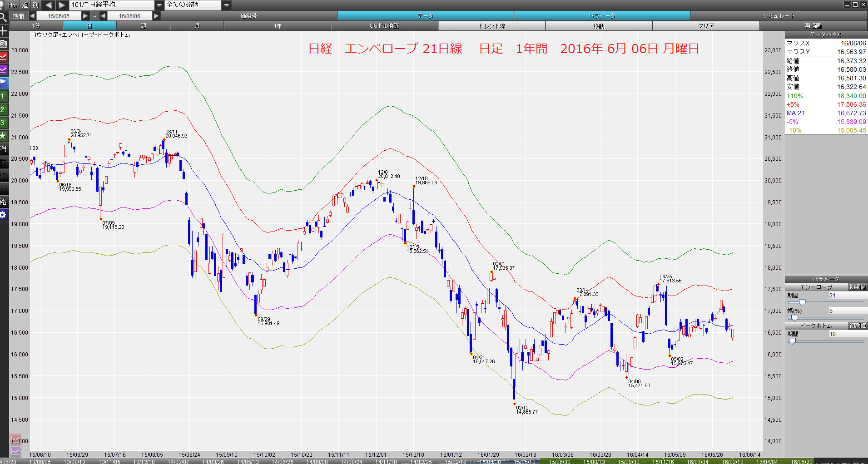Screen dimensions: 868x464
Task: Click the 再描画 redraw button
Action: coord(813,26)
